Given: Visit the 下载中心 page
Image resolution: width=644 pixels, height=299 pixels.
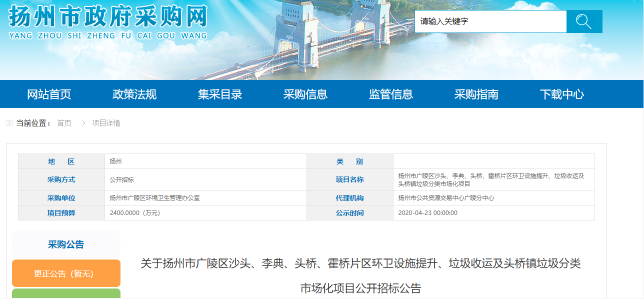Looking at the screenshot, I should (x=562, y=94).
